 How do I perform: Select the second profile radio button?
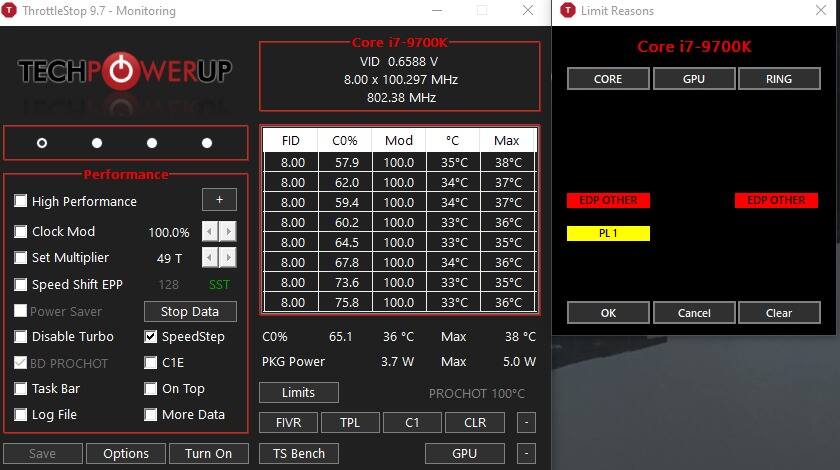(97, 143)
